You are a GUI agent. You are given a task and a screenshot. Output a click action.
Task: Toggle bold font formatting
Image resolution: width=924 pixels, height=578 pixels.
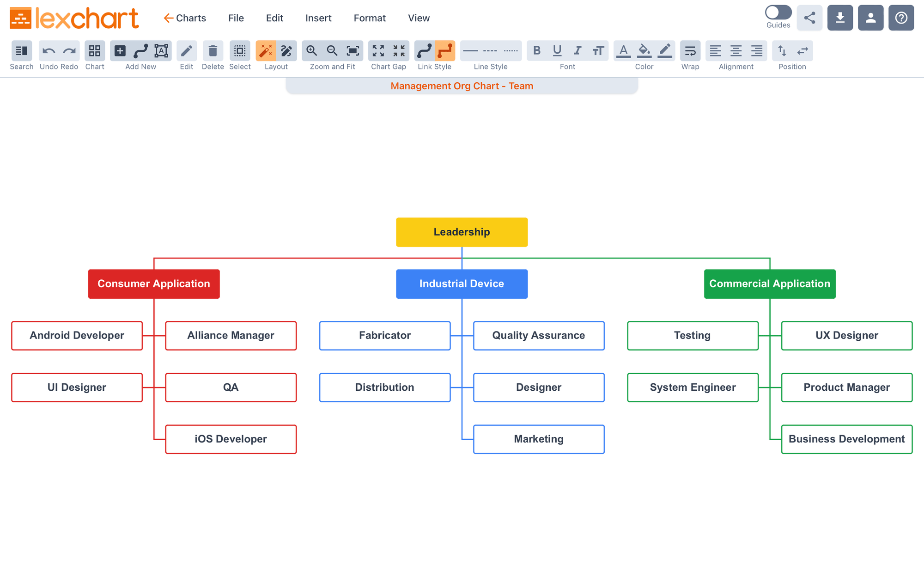pos(537,51)
